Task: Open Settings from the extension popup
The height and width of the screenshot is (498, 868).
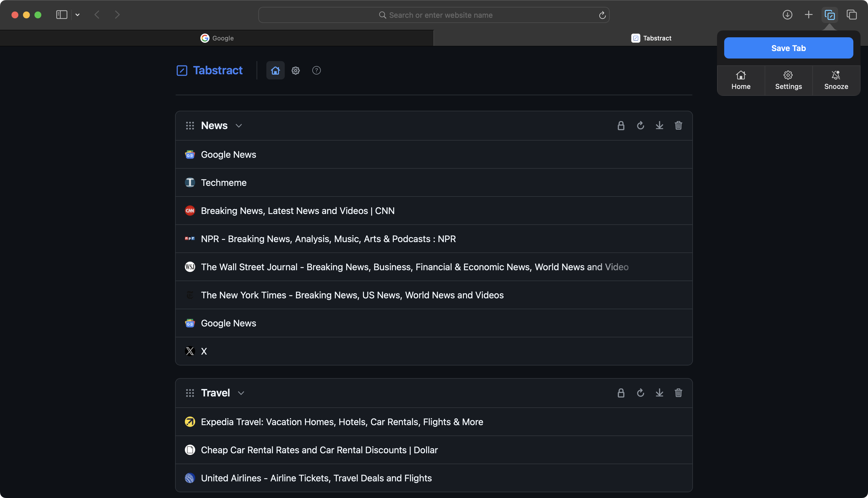Action: (x=788, y=80)
